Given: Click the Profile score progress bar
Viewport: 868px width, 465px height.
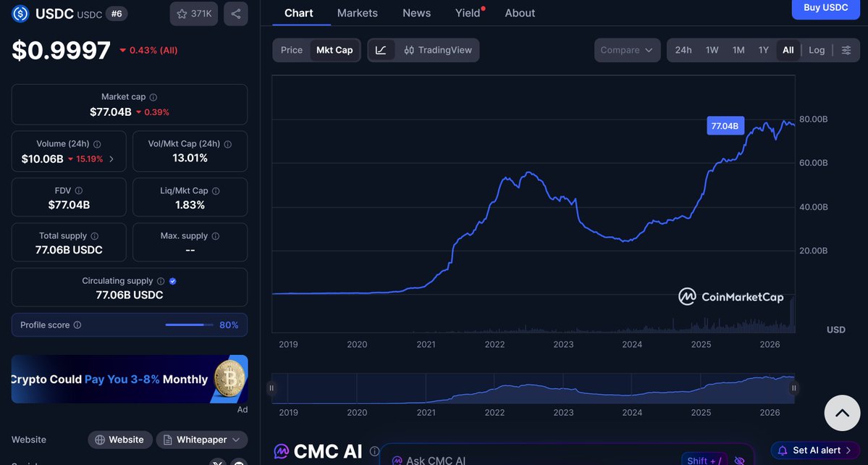Looking at the screenshot, I should [190, 325].
